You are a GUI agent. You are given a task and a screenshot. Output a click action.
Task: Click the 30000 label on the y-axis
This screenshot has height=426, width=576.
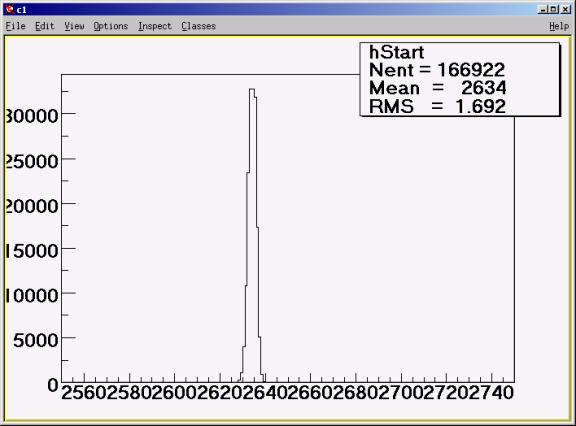click(x=32, y=116)
